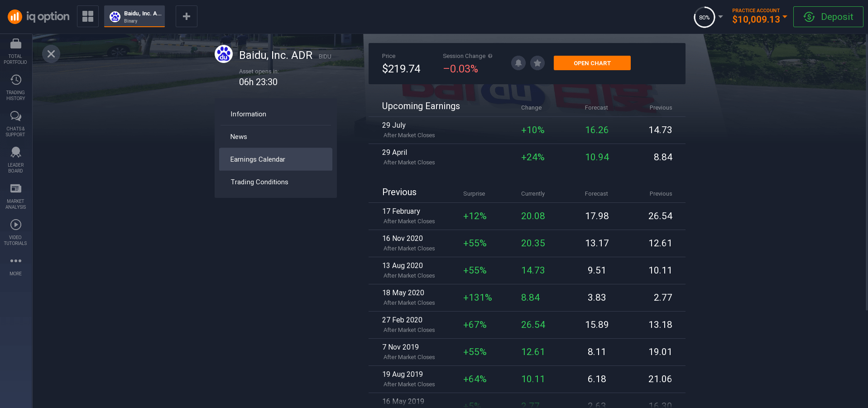The width and height of the screenshot is (868, 408).
Task: Click the $219.74 price value
Action: pyautogui.click(x=401, y=69)
